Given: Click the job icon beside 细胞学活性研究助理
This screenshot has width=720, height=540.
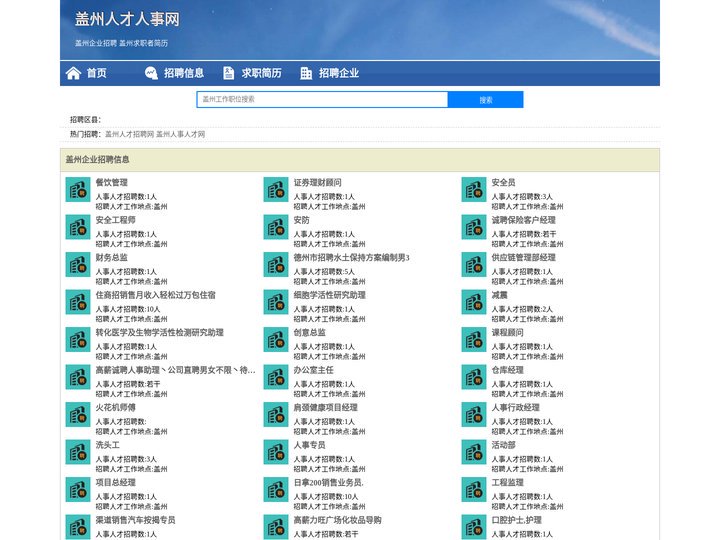Looking at the screenshot, I should (276, 302).
